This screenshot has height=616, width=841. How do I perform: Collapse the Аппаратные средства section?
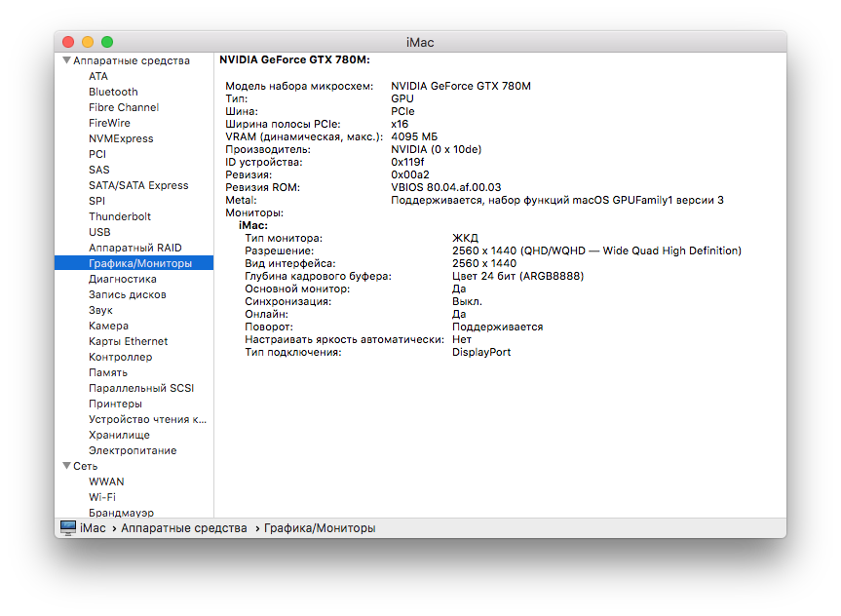click(x=66, y=60)
